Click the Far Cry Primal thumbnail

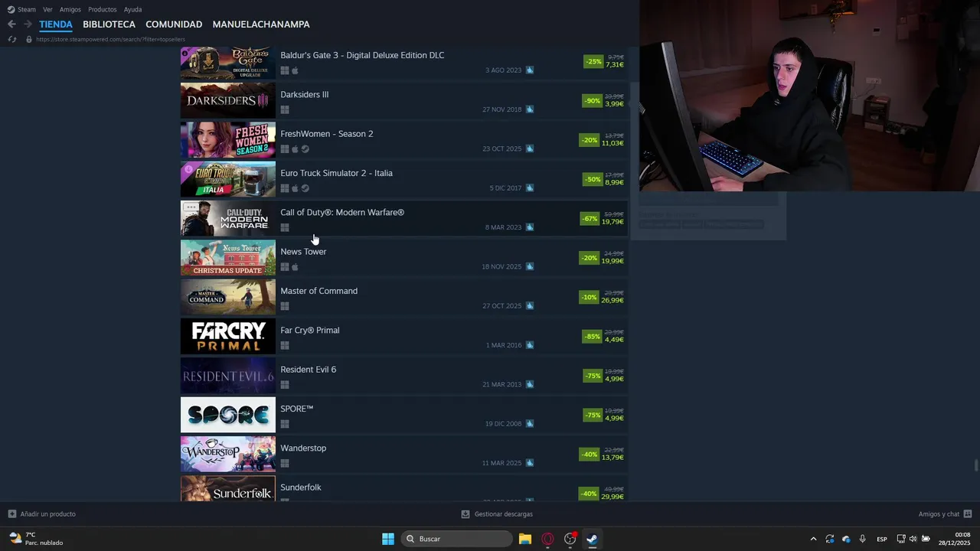(227, 336)
